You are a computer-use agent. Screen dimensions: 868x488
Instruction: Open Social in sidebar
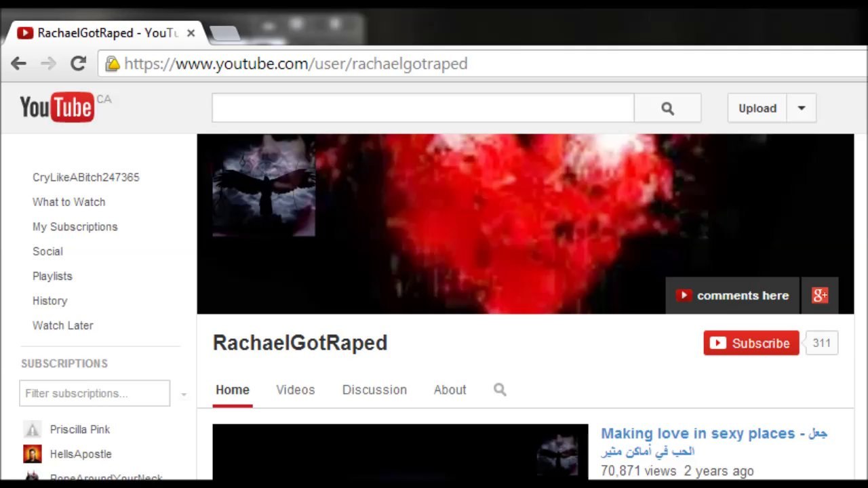47,251
